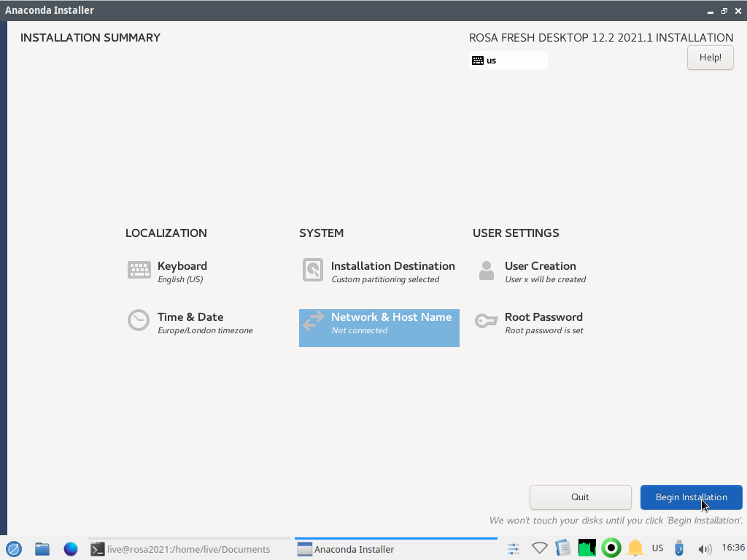This screenshot has width=747, height=560.
Task: Click the Quit button
Action: click(x=580, y=497)
